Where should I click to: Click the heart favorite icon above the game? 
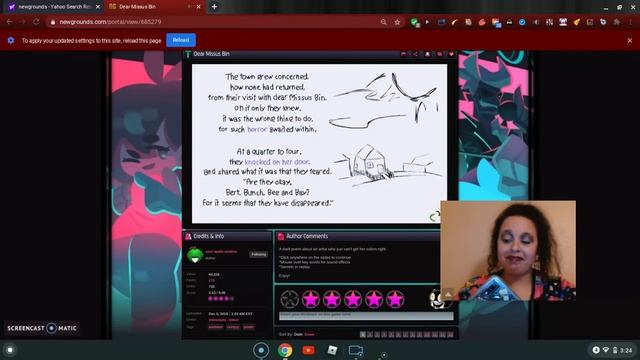[x=451, y=54]
